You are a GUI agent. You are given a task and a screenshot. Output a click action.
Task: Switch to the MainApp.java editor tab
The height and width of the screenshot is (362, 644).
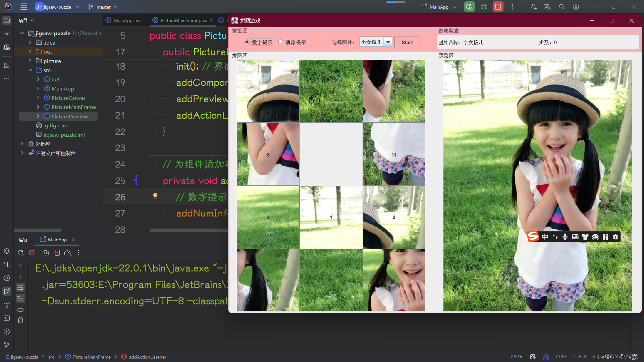(x=127, y=20)
